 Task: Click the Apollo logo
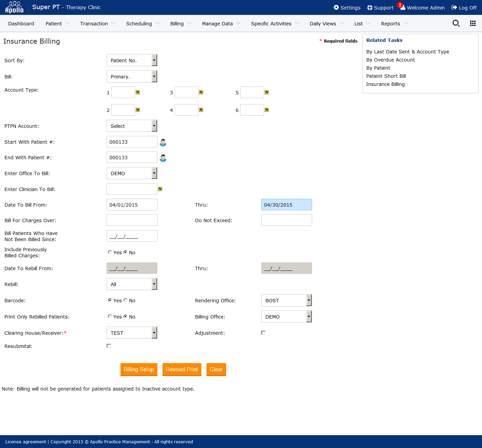(14, 7)
